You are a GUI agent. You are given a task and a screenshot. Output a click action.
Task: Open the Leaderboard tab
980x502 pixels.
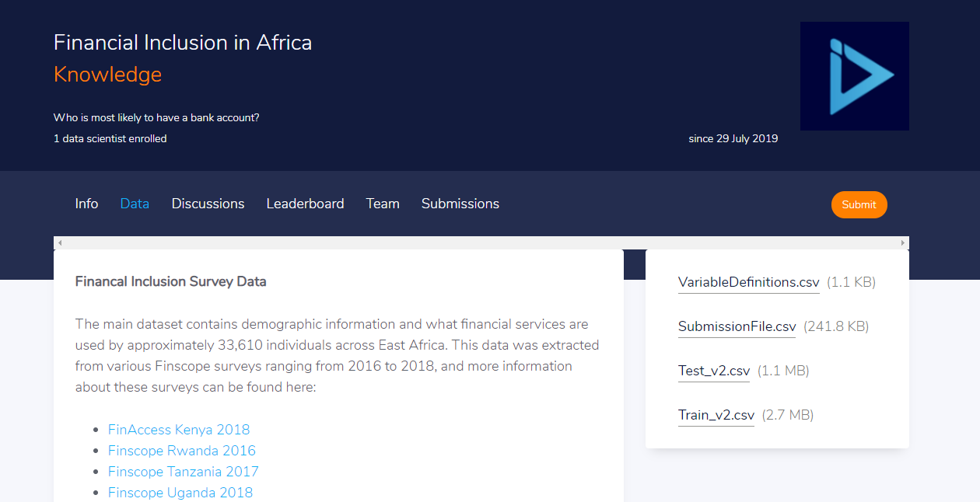[x=305, y=204]
